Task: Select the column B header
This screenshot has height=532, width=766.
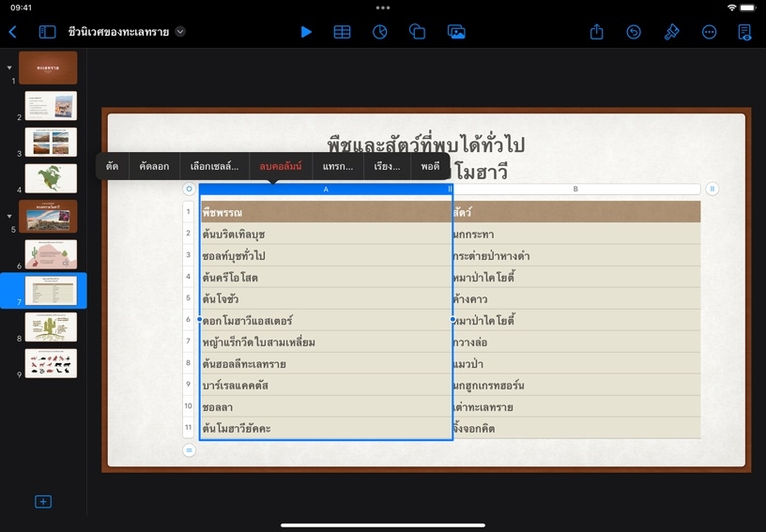Action: pos(575,189)
